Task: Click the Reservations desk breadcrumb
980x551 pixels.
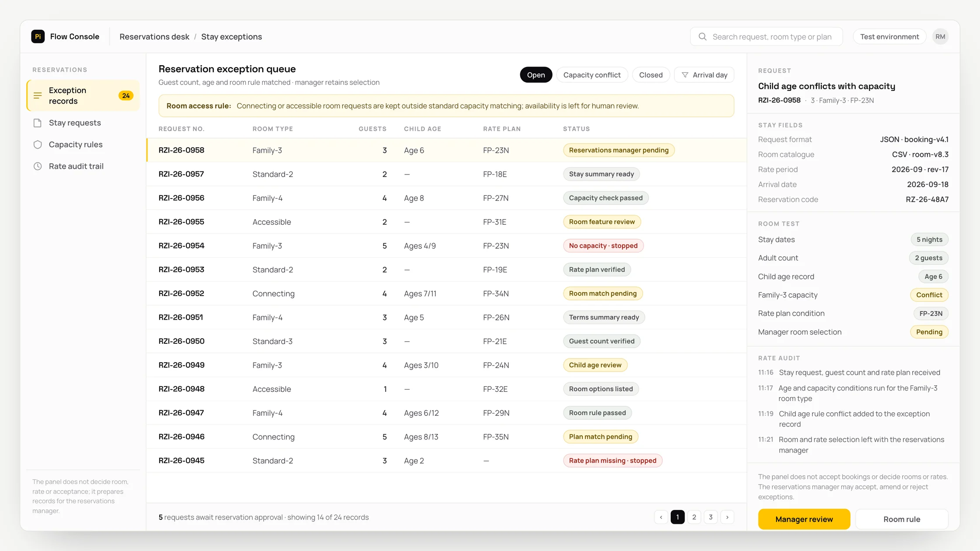Action: pos(154,37)
